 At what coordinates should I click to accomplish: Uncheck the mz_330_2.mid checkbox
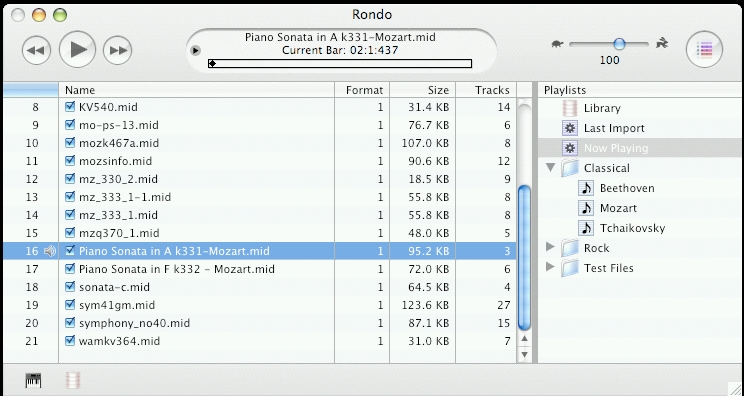tap(70, 179)
